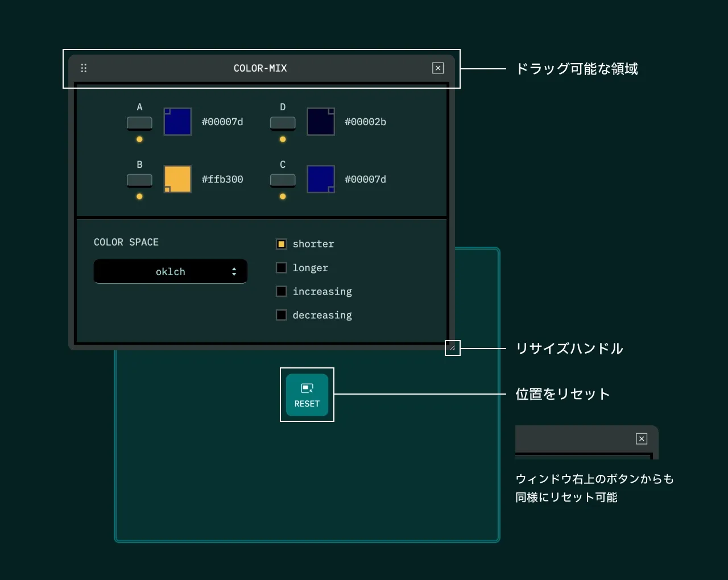This screenshot has width=728, height=580.
Task: Click the pill button under label A
Action: click(x=139, y=123)
